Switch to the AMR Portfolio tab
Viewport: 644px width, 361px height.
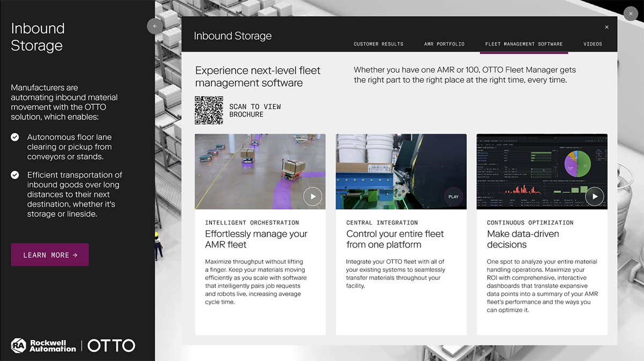[444, 44]
